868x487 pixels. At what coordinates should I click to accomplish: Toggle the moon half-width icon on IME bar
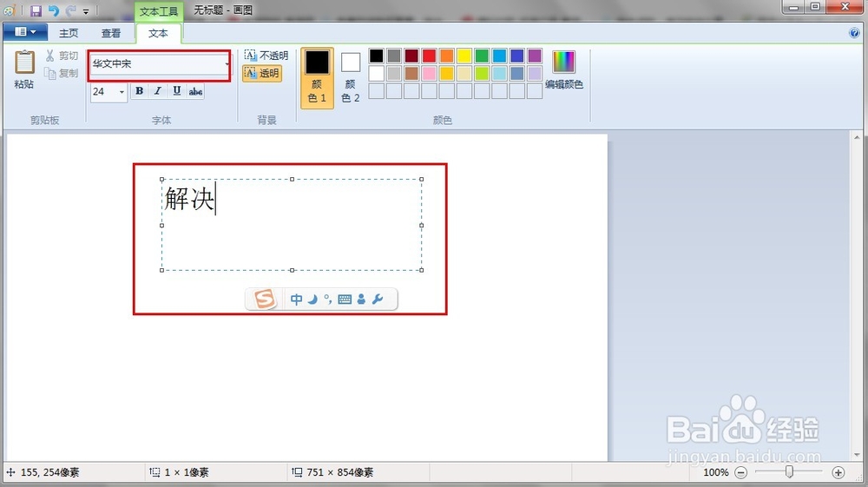point(312,299)
